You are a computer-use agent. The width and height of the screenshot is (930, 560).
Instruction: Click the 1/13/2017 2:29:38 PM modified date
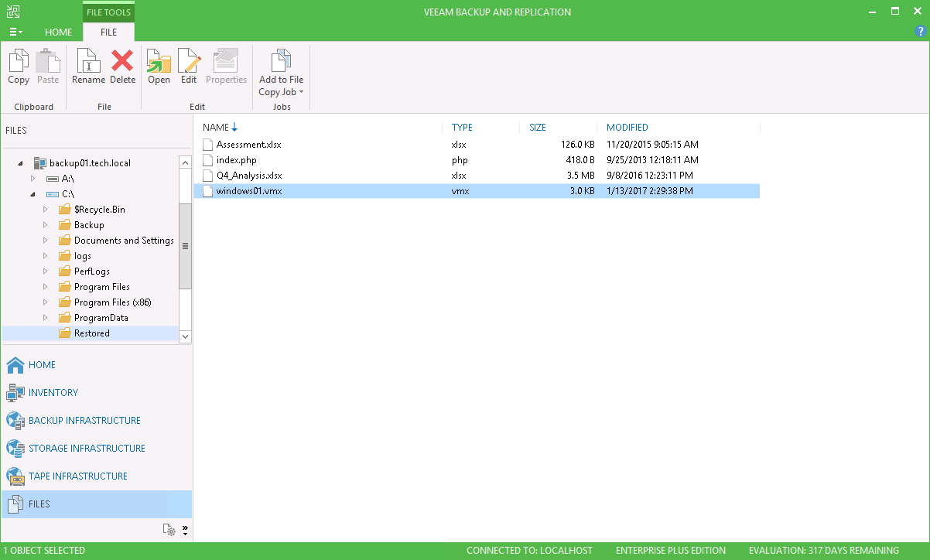pyautogui.click(x=649, y=191)
